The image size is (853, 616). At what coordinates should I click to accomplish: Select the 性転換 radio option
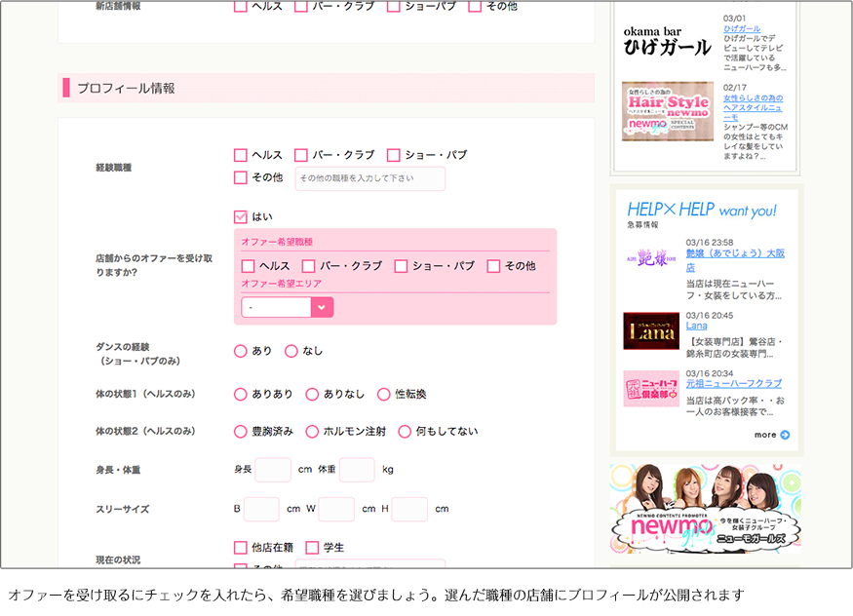click(384, 394)
